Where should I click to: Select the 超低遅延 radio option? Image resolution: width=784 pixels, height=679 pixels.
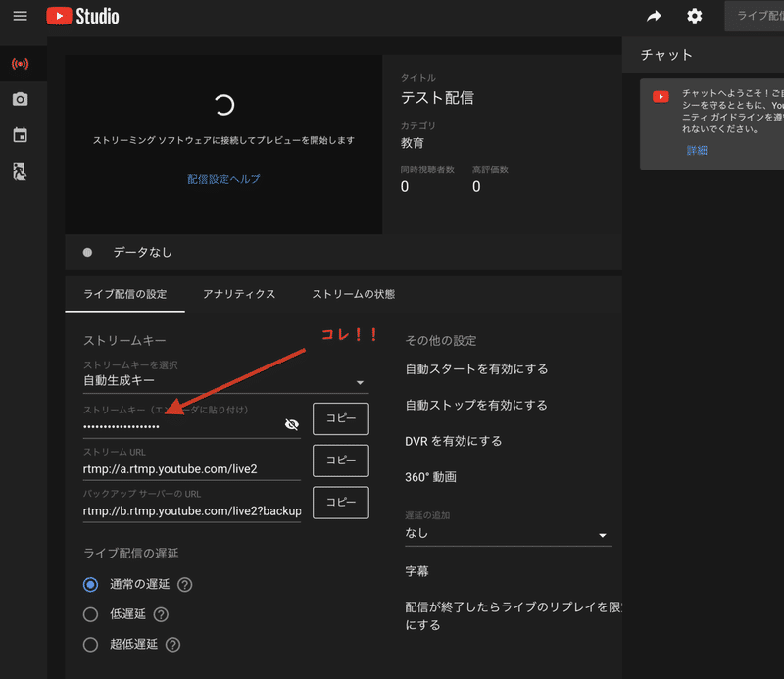pos(89,644)
